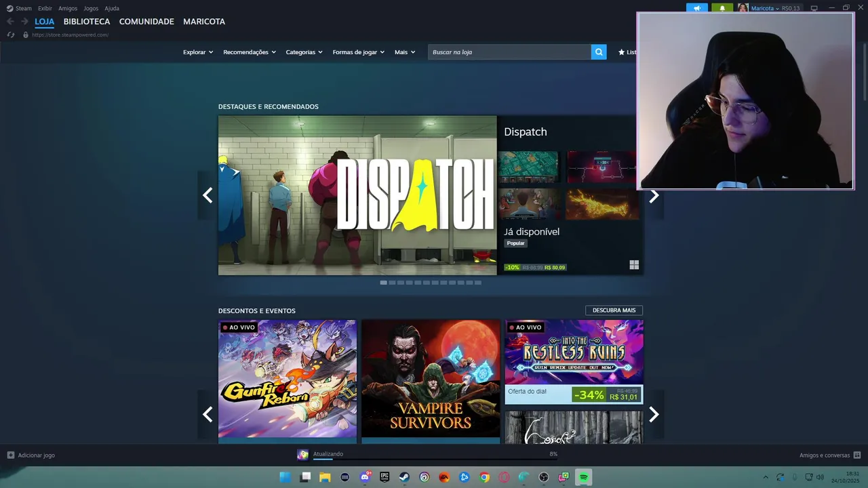Click the Dispatch price R$ 80,09

[555, 267]
